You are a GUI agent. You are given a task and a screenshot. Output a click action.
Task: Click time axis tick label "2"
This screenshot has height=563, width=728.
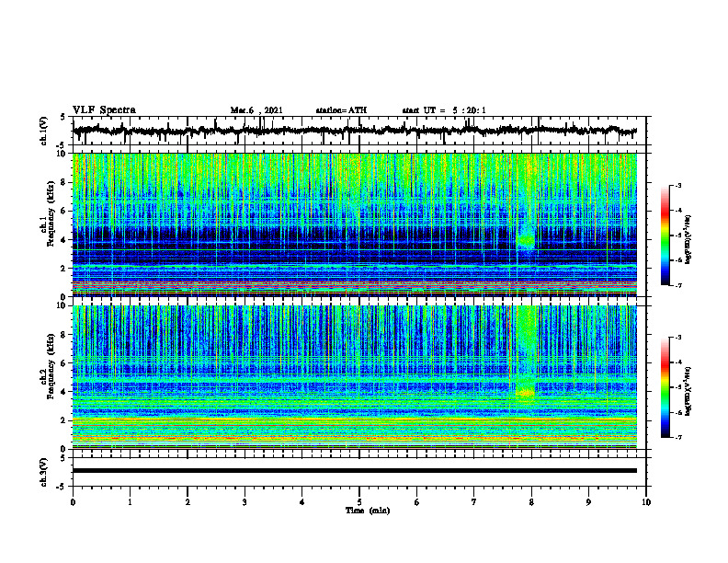[x=188, y=502]
